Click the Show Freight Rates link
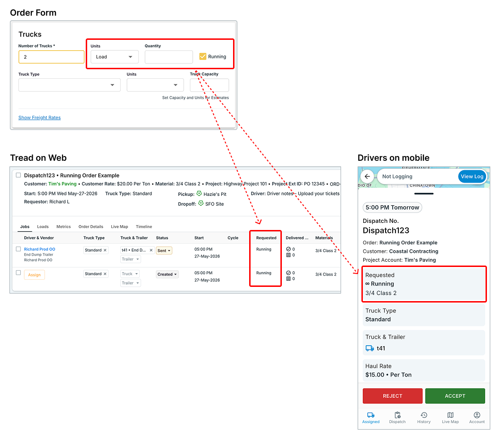This screenshot has height=441, width=504. pos(39,118)
